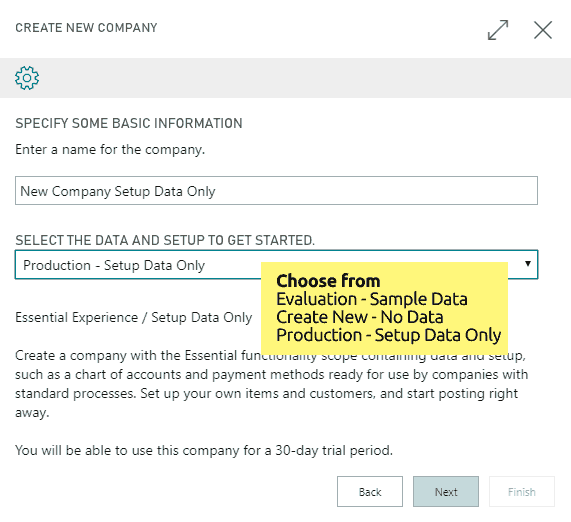571x522 pixels.
Task: Continue with the Next button
Action: (446, 492)
